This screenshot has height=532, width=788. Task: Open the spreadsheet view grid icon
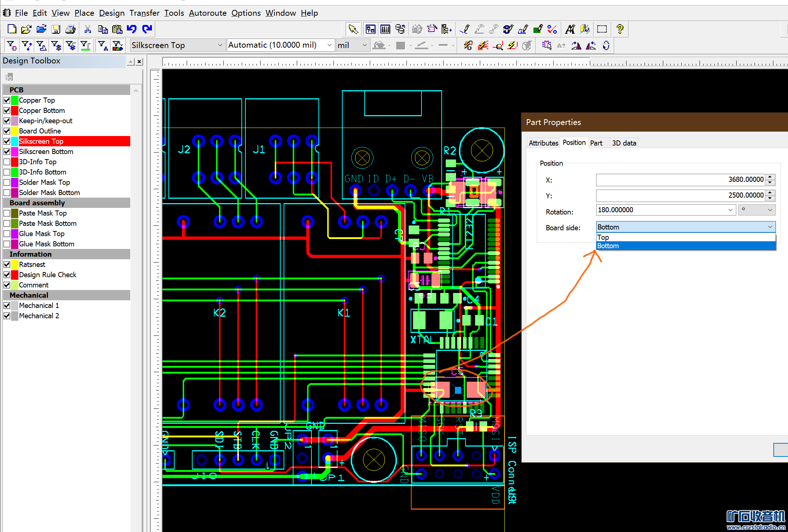coord(385,29)
